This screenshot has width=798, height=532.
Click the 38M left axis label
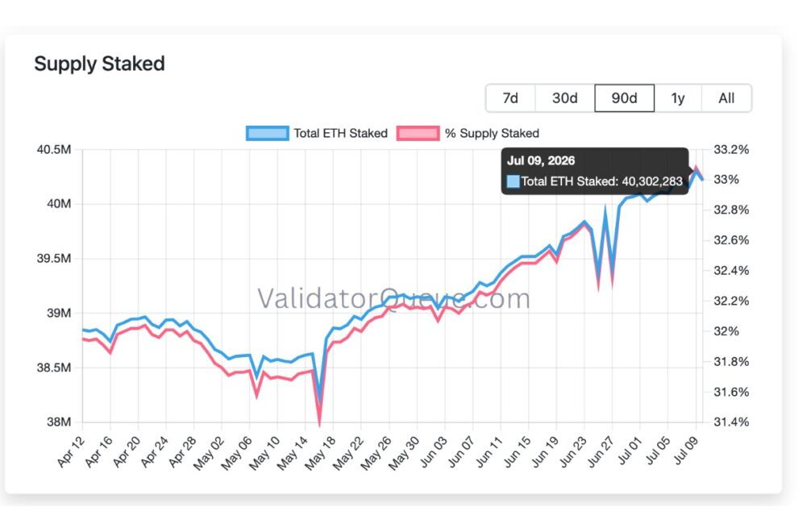coord(59,422)
